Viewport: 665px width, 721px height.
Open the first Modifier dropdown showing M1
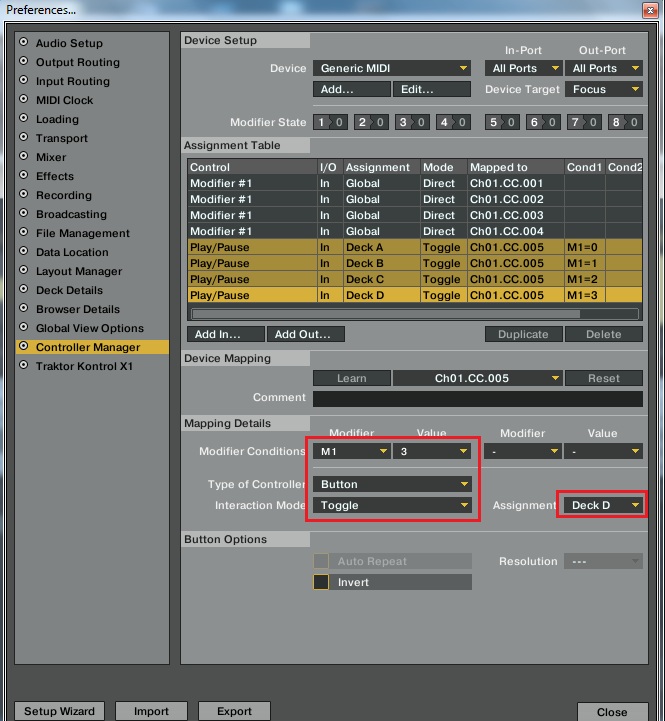pos(352,451)
